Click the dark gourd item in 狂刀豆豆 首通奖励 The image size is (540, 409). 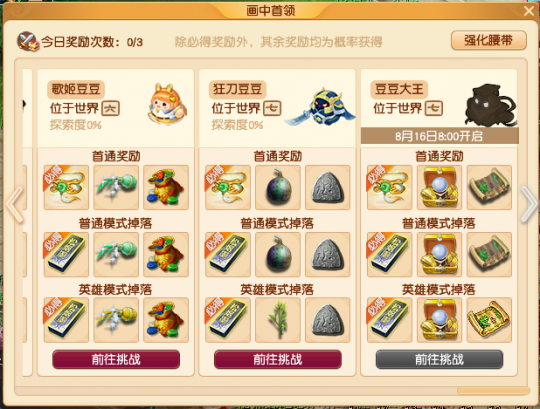point(278,187)
